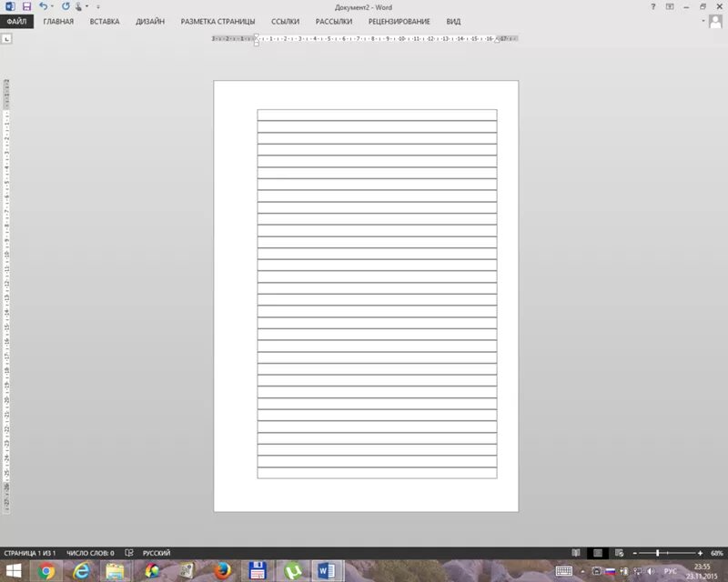Open the taskbar app right of colorful arrows
This screenshot has height=582, width=728.
tap(187, 571)
